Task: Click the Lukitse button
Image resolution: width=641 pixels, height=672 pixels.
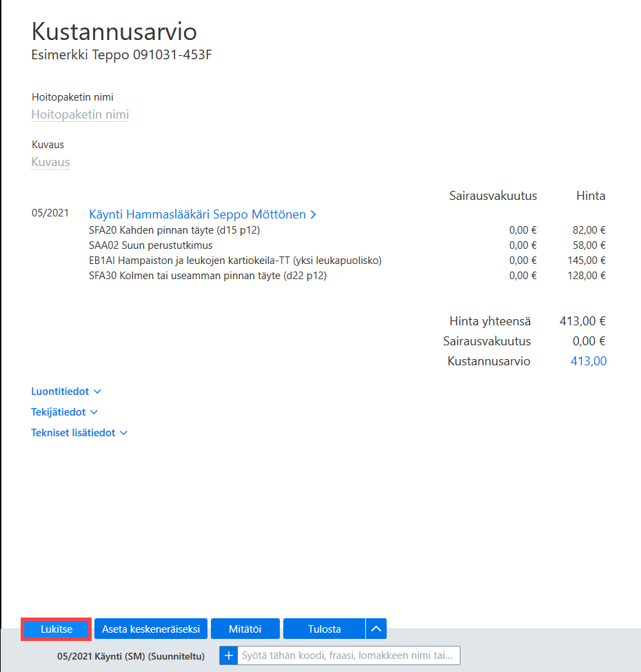Action: click(x=56, y=629)
